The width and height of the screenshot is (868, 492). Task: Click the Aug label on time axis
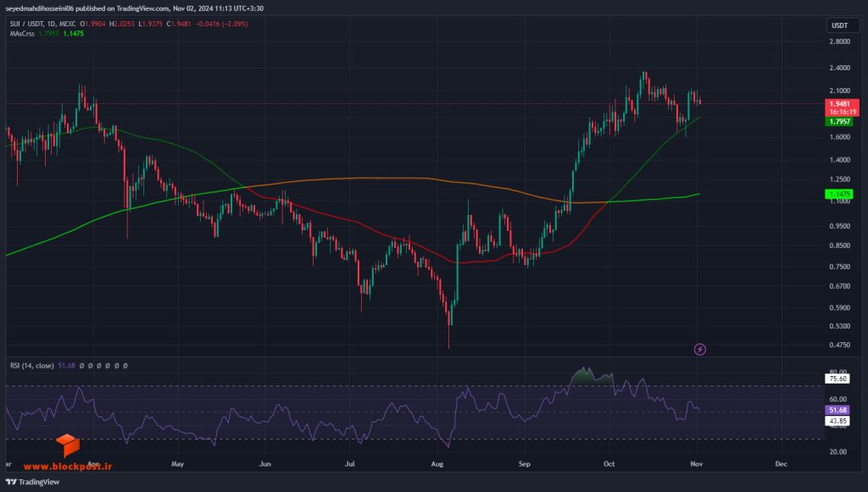click(437, 464)
